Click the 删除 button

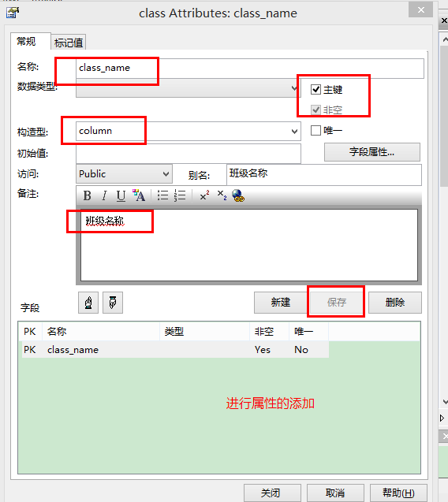point(395,303)
